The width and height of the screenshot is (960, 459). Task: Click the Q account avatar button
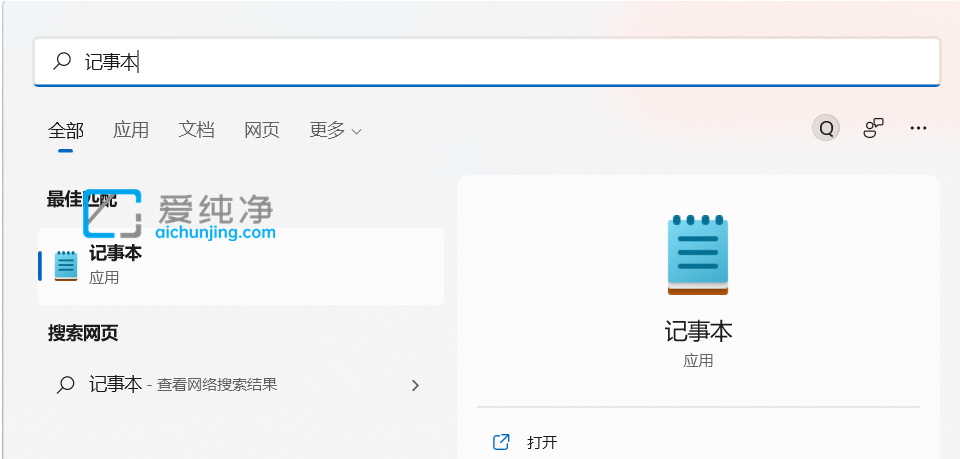coord(826,129)
